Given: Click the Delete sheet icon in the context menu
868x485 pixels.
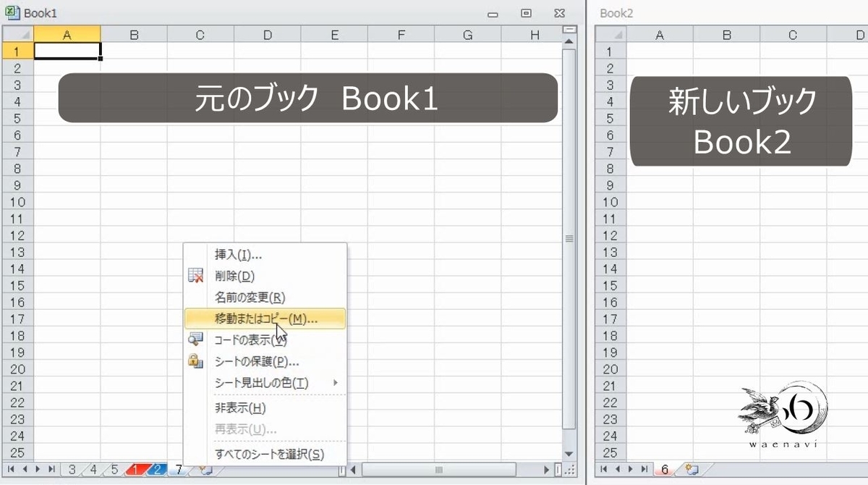Looking at the screenshot, I should 195,276.
